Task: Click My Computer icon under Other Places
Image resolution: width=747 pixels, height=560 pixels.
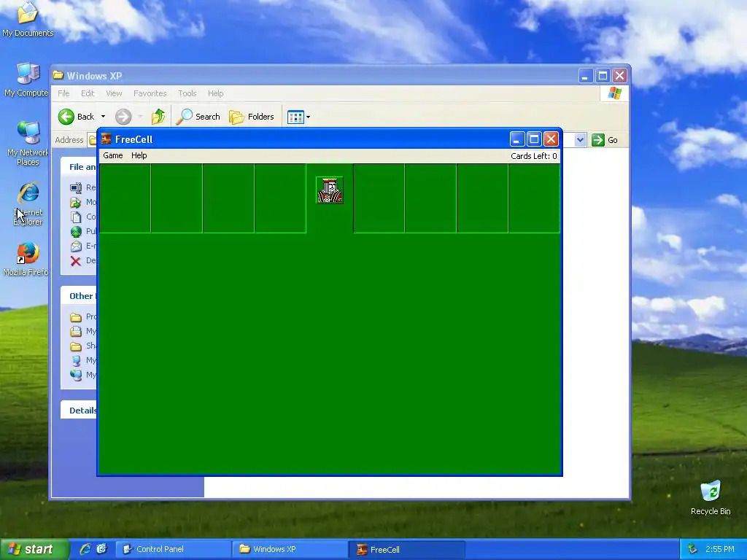Action: coord(76,360)
